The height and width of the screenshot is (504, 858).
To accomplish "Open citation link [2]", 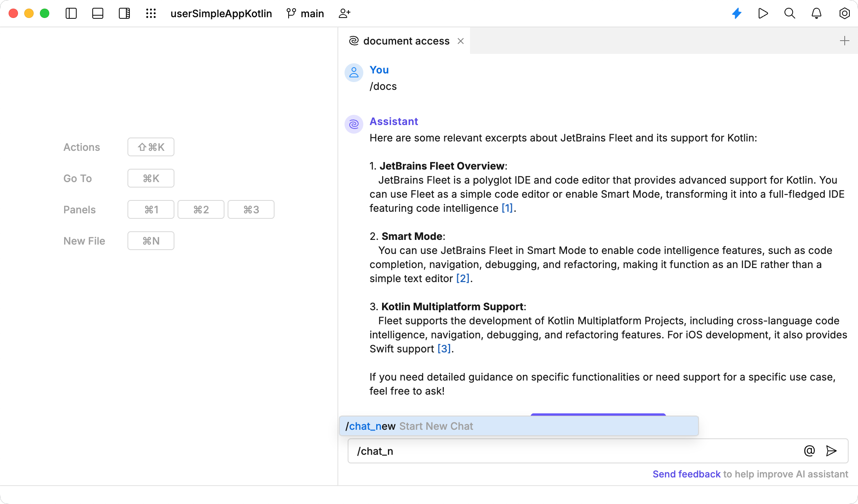I will [x=463, y=279].
